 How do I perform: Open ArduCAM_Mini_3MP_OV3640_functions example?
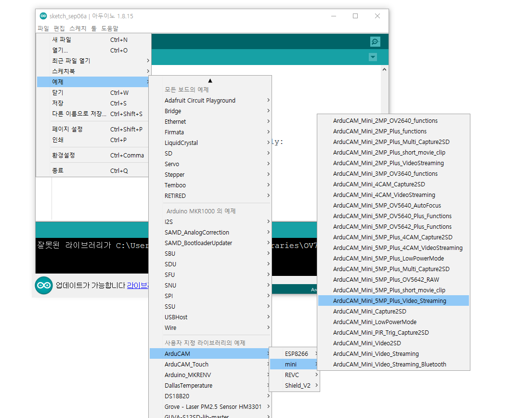tap(393, 174)
